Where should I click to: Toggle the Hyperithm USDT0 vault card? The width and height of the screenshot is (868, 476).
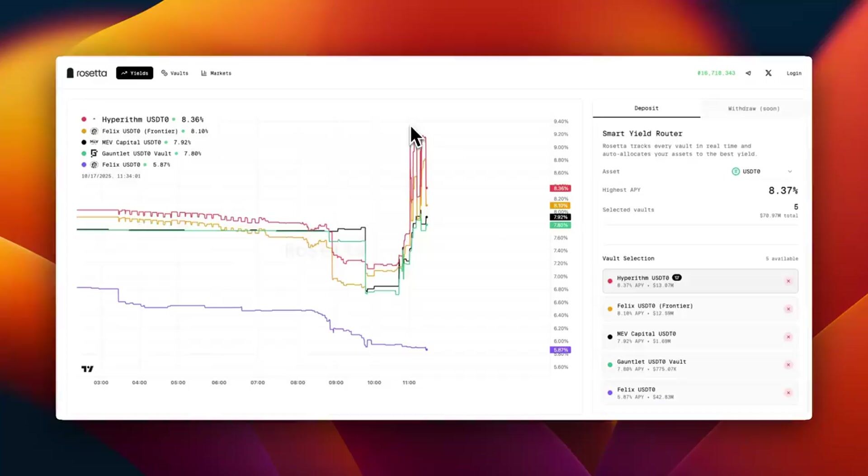pyautogui.click(x=700, y=281)
